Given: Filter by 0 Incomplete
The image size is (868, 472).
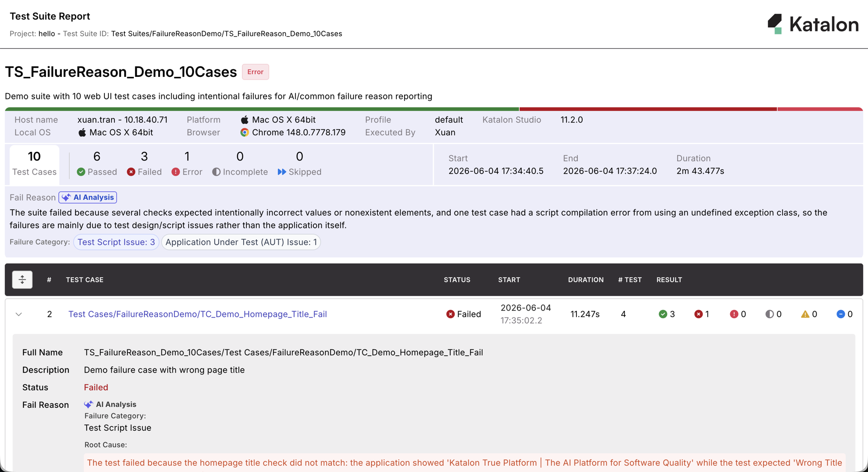Looking at the screenshot, I should [240, 164].
